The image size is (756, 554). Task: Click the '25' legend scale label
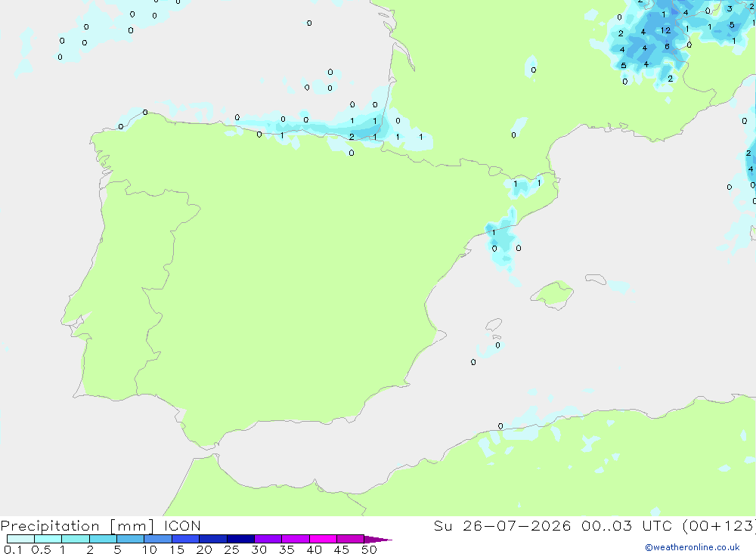pyautogui.click(x=232, y=549)
